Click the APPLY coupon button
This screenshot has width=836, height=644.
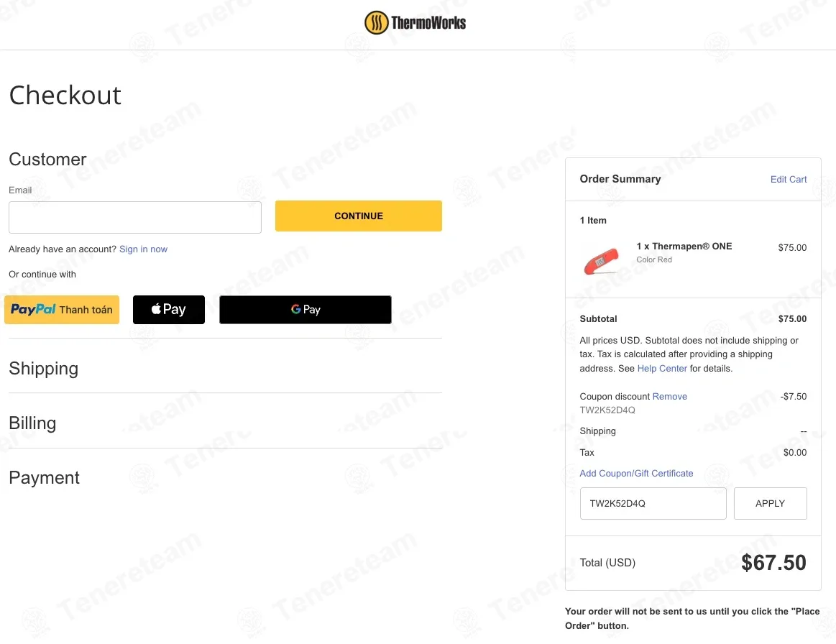pos(770,503)
